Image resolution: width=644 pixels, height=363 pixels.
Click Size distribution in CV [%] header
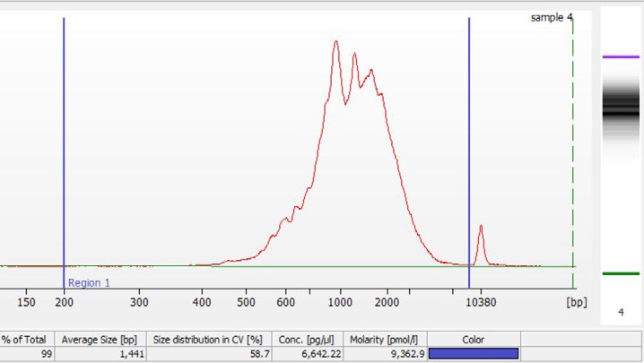pyautogui.click(x=207, y=340)
